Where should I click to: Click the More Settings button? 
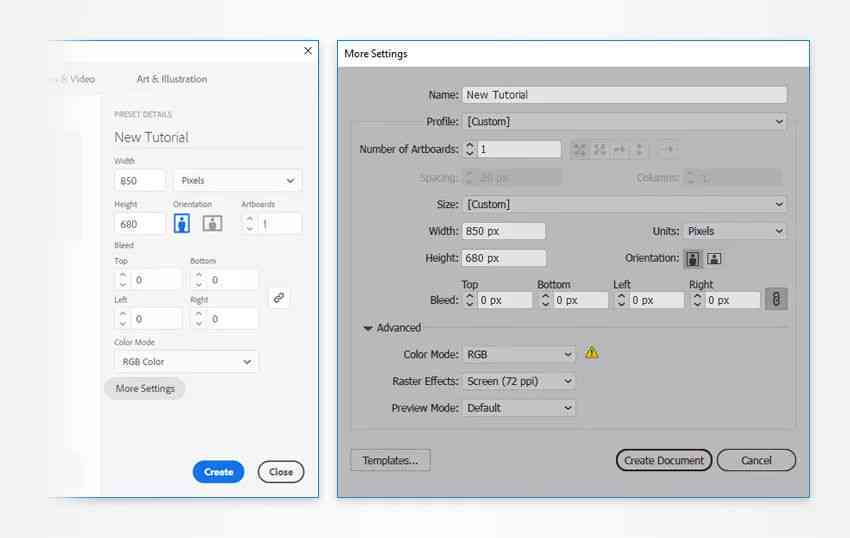(145, 389)
